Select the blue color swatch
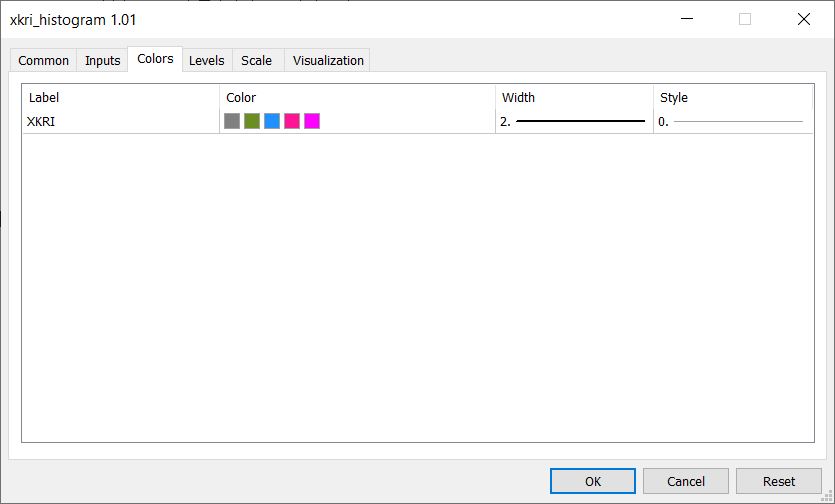This screenshot has height=504, width=835. (272, 121)
